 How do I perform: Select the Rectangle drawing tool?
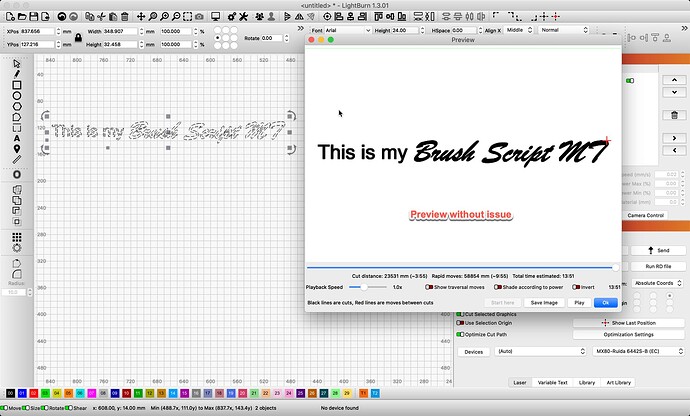(17, 85)
